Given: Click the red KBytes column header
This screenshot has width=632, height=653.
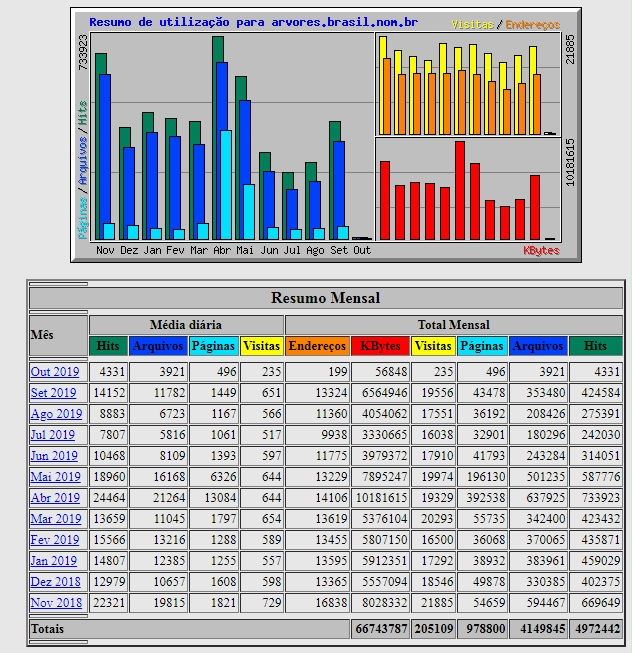Looking at the screenshot, I should (x=380, y=346).
